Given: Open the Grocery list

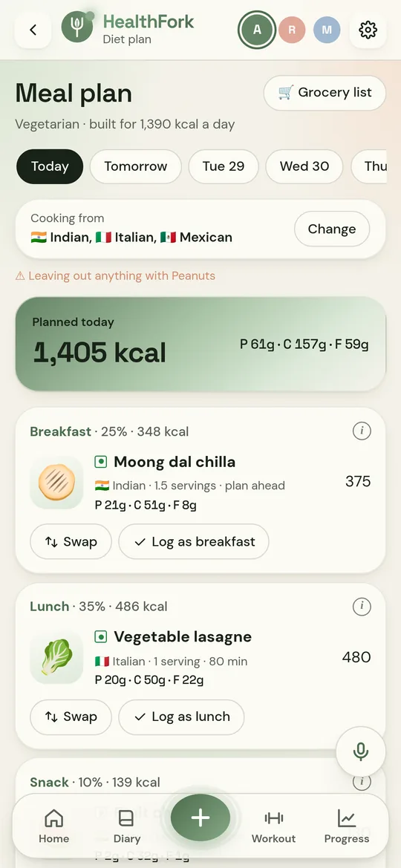Looking at the screenshot, I should click(325, 93).
